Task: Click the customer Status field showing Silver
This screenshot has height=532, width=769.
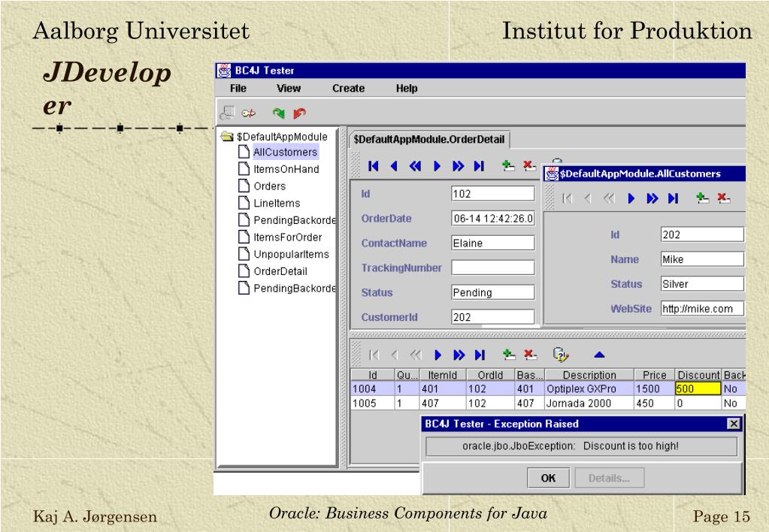Action: click(x=702, y=283)
